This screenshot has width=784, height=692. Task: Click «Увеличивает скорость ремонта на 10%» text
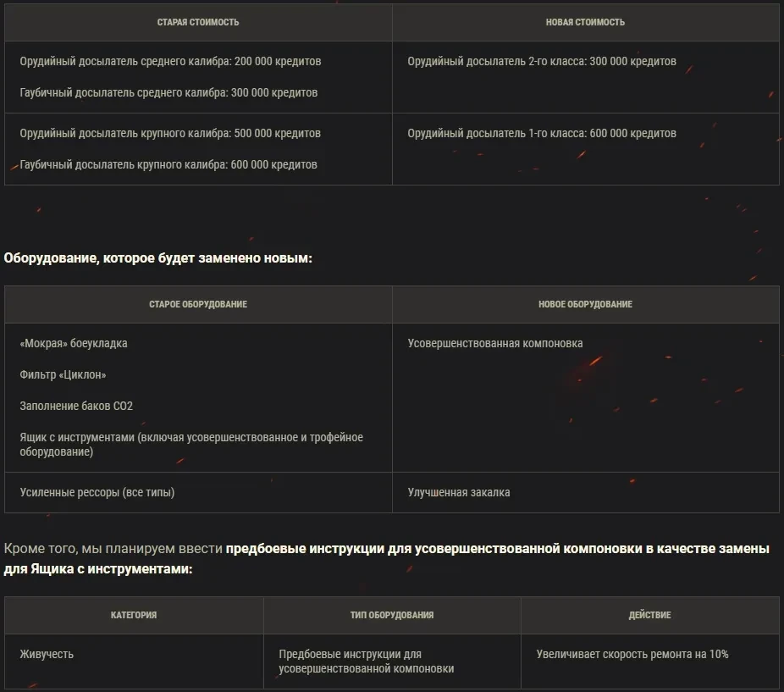632,654
